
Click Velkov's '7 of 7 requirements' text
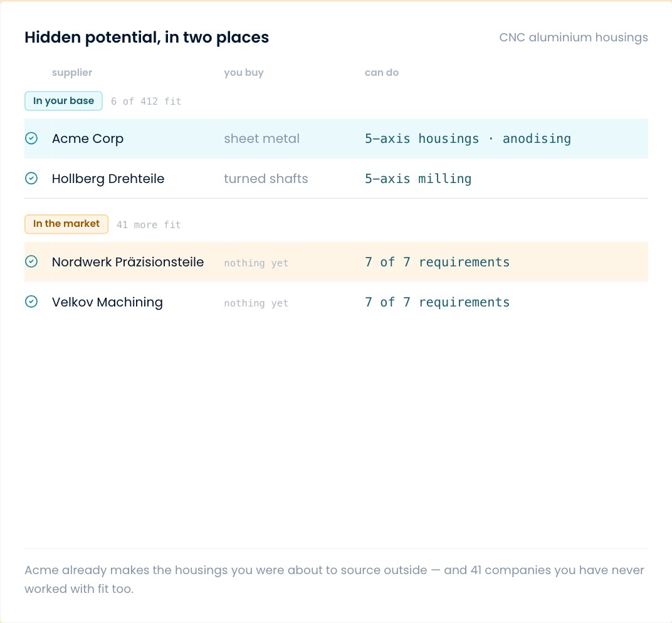tap(438, 302)
